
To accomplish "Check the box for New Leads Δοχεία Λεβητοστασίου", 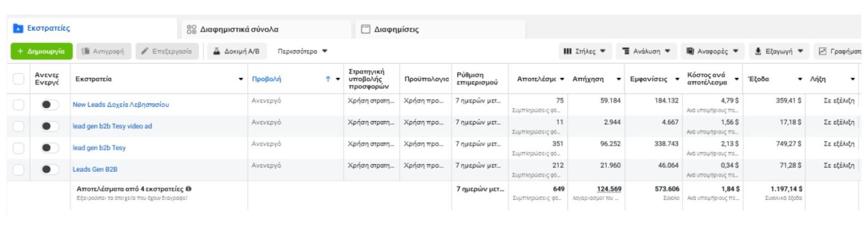I will pos(19,105).
